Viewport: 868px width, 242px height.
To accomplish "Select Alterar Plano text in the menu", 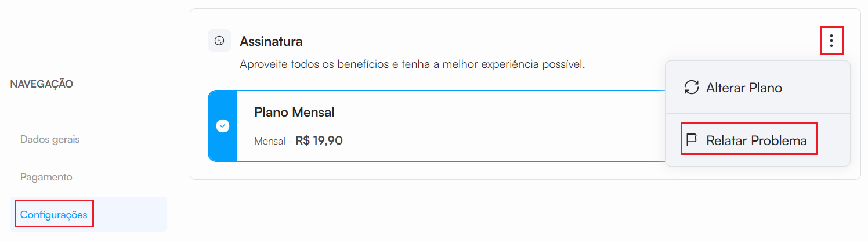I will tap(744, 88).
